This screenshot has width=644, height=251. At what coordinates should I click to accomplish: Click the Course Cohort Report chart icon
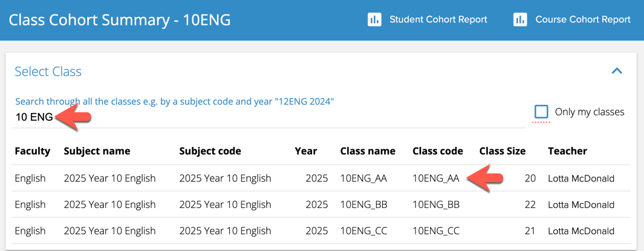[x=520, y=20]
